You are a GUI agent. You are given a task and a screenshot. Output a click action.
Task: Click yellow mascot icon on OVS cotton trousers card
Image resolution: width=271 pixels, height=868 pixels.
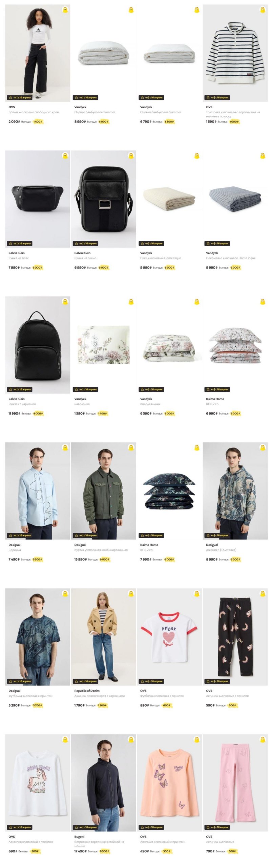(65, 10)
